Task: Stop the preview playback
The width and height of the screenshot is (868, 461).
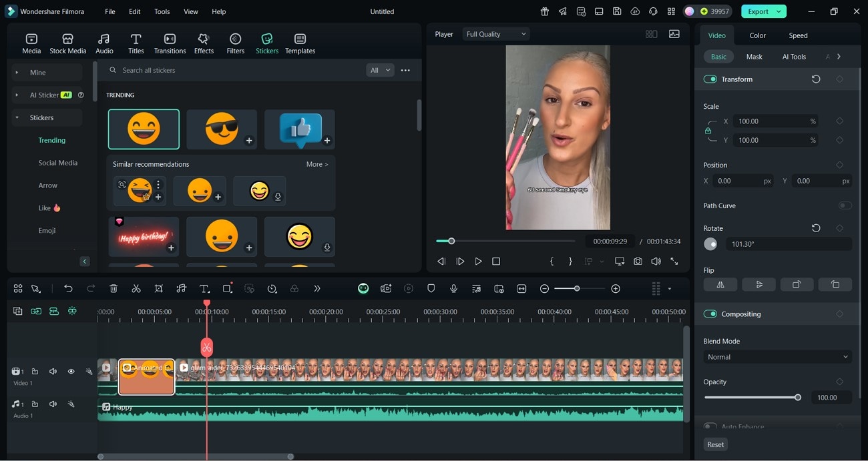Action: point(496,262)
